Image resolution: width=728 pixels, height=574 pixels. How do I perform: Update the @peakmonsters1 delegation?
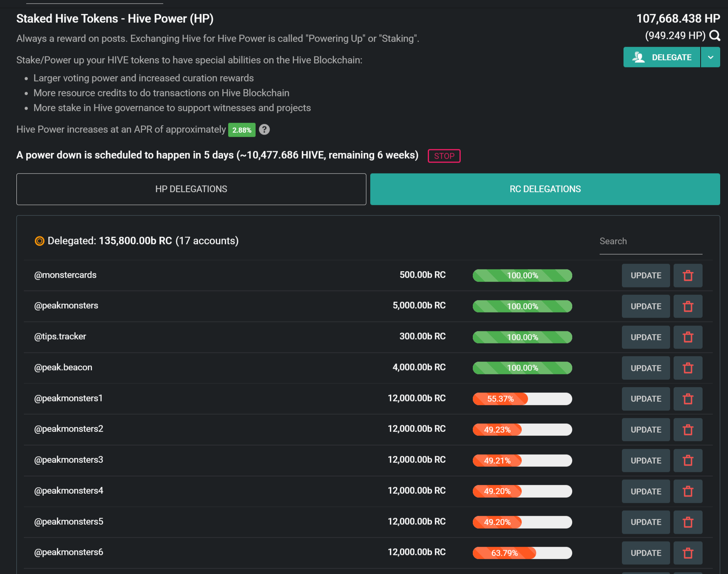pyautogui.click(x=646, y=399)
